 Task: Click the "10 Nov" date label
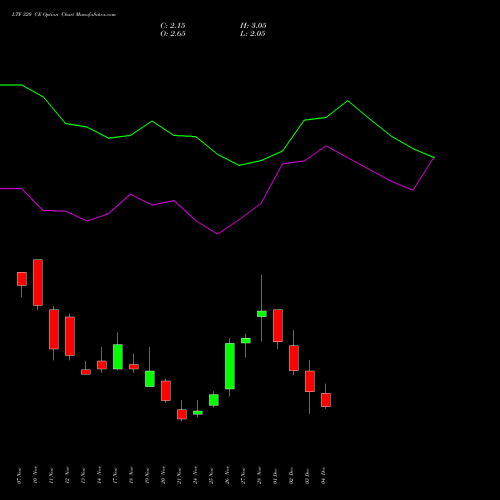(x=35, y=476)
